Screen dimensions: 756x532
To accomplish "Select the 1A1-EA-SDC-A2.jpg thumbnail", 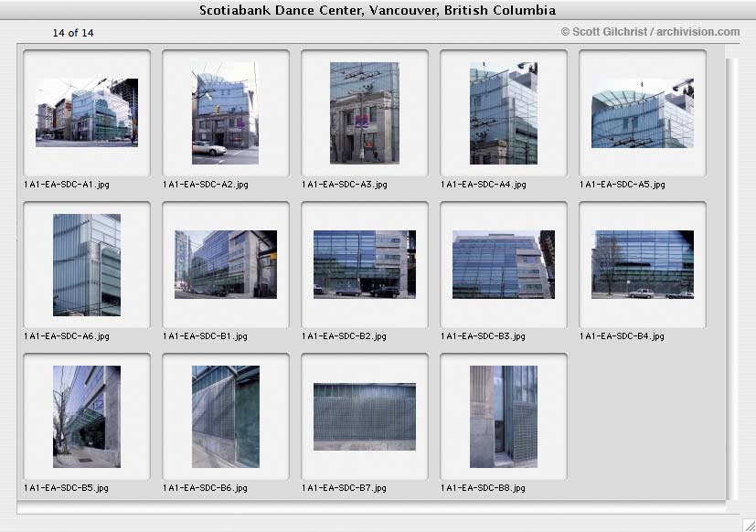I will [226, 112].
